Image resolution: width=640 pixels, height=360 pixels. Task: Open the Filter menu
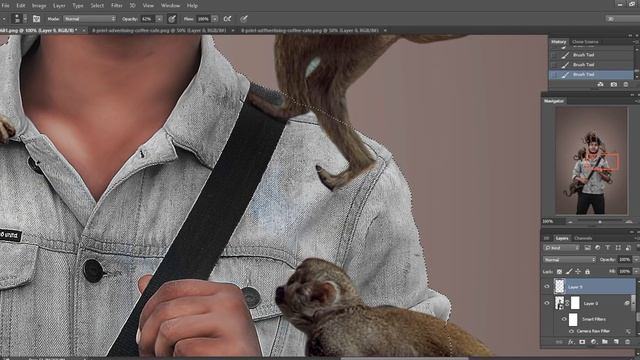pos(117,6)
